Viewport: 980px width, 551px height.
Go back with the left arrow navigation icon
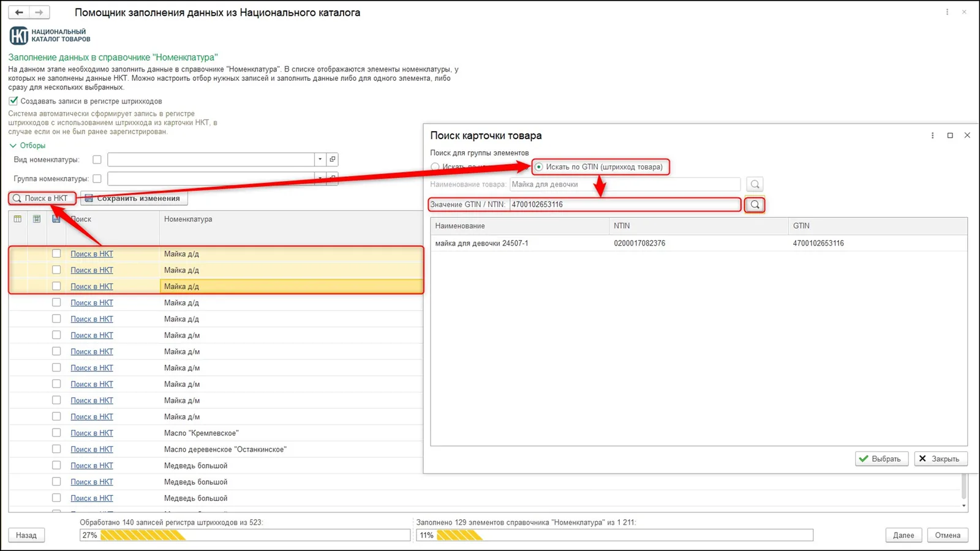point(19,12)
